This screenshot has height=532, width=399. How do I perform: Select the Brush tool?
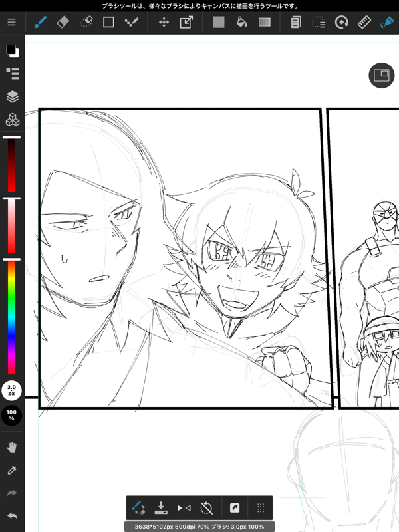pyautogui.click(x=40, y=22)
